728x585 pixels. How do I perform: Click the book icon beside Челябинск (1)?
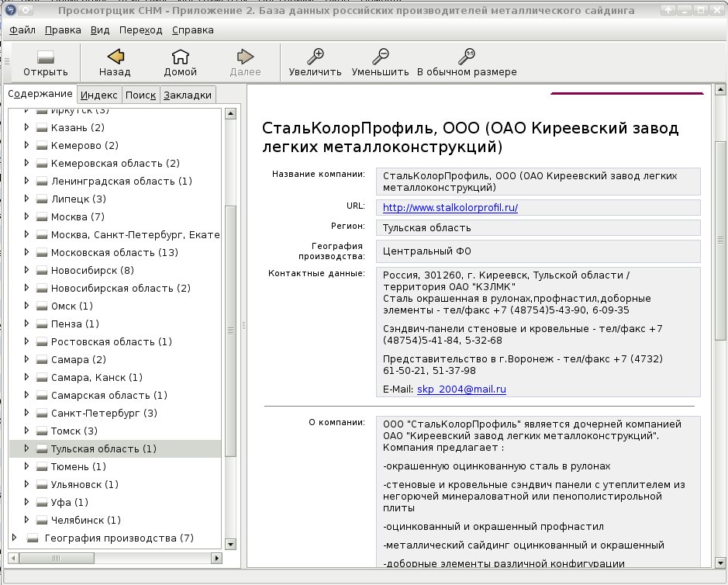(x=42, y=521)
